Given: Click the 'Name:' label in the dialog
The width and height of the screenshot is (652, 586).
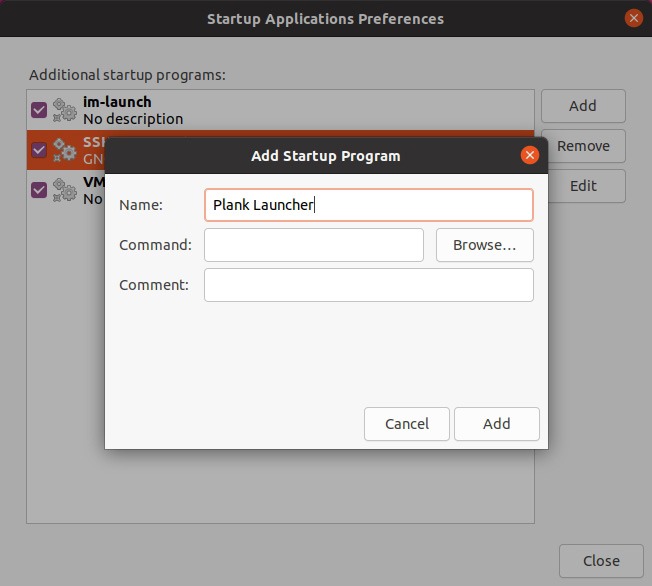Looking at the screenshot, I should coord(141,205).
